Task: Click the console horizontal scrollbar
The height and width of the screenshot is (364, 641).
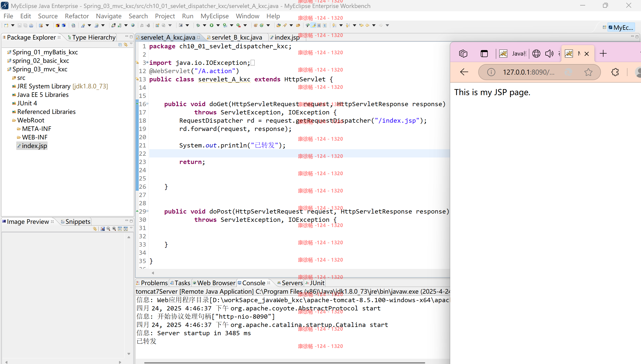Action: point(284,362)
